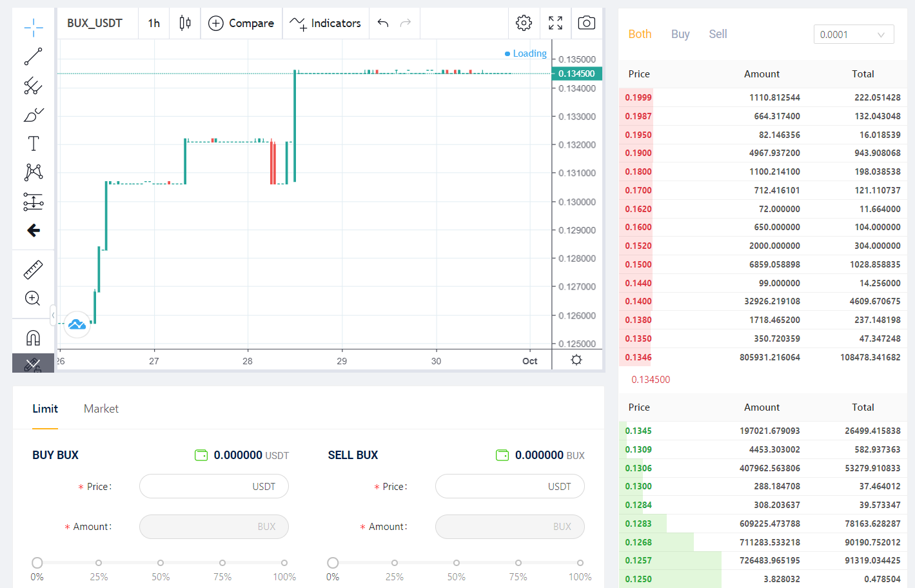The height and width of the screenshot is (588, 915).
Task: Select sell order at price 0.1999
Action: 763,97
